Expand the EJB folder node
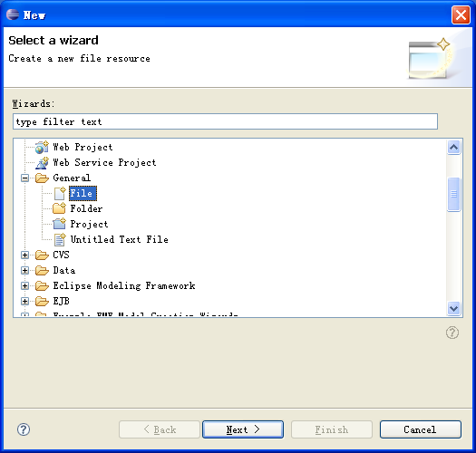This screenshot has height=453, width=476. click(24, 302)
